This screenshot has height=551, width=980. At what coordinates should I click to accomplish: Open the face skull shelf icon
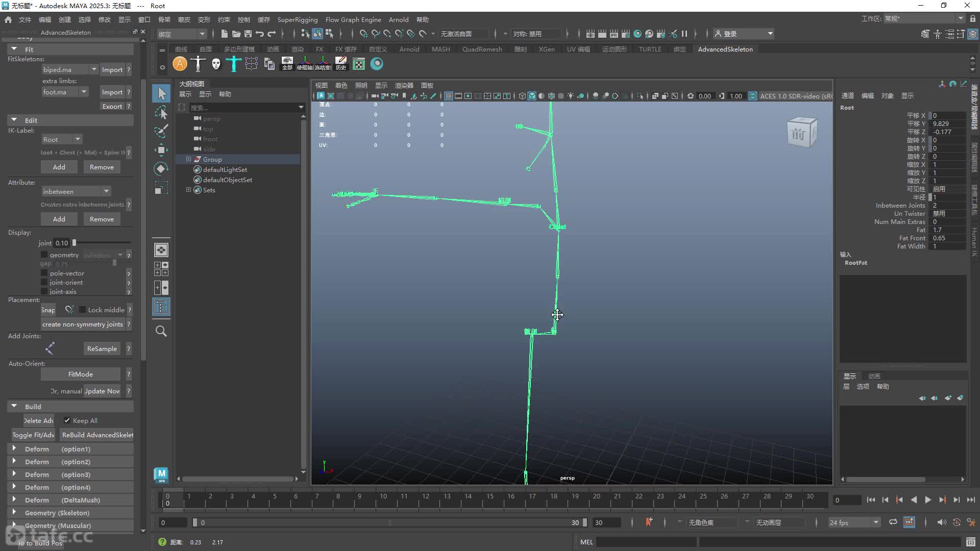click(x=216, y=64)
